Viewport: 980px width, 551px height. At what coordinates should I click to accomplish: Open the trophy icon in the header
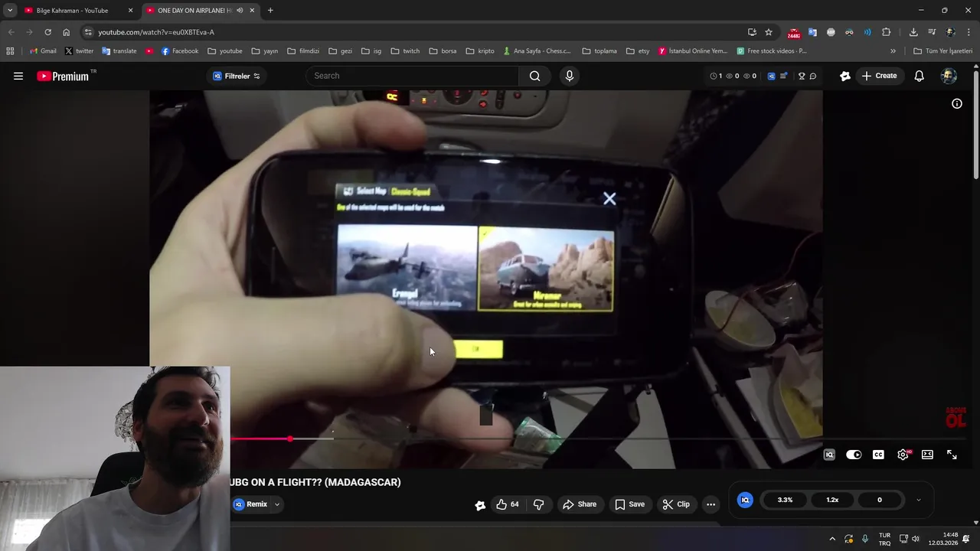tap(802, 76)
